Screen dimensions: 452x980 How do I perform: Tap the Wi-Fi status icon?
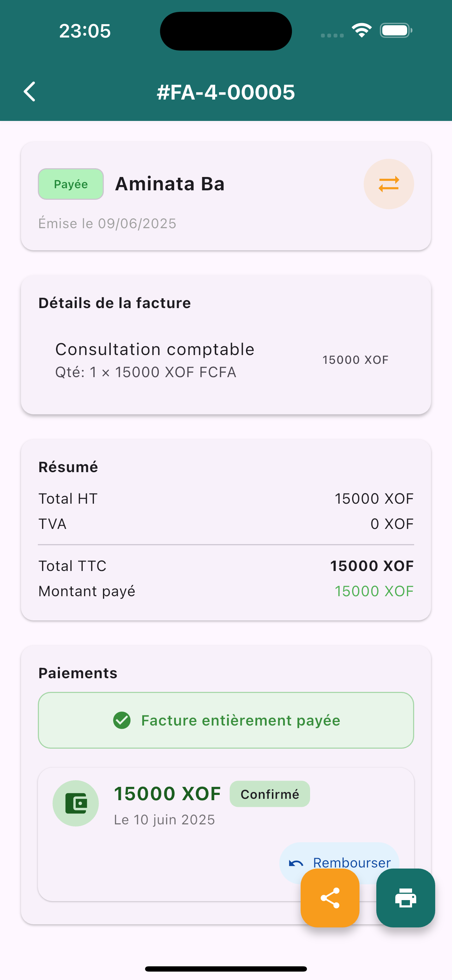click(x=361, y=30)
